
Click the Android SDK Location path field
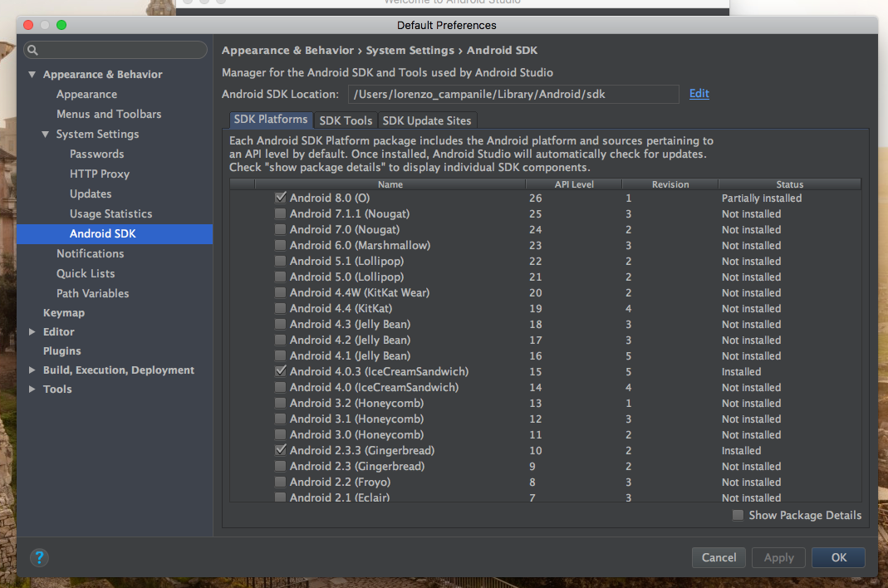click(513, 94)
